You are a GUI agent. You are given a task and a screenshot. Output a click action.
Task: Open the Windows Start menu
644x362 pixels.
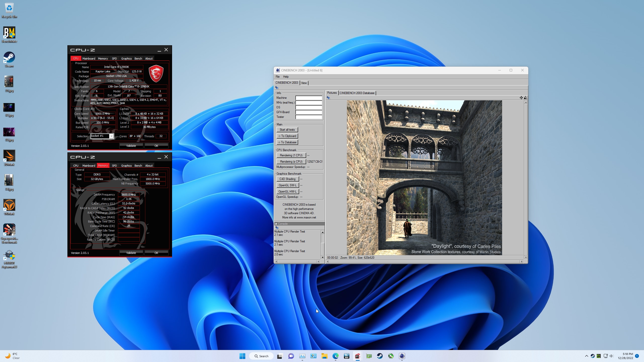pyautogui.click(x=243, y=356)
